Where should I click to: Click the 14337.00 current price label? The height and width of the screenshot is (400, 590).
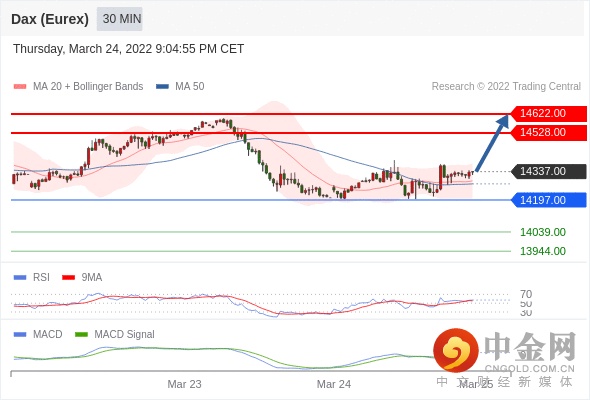click(x=549, y=172)
